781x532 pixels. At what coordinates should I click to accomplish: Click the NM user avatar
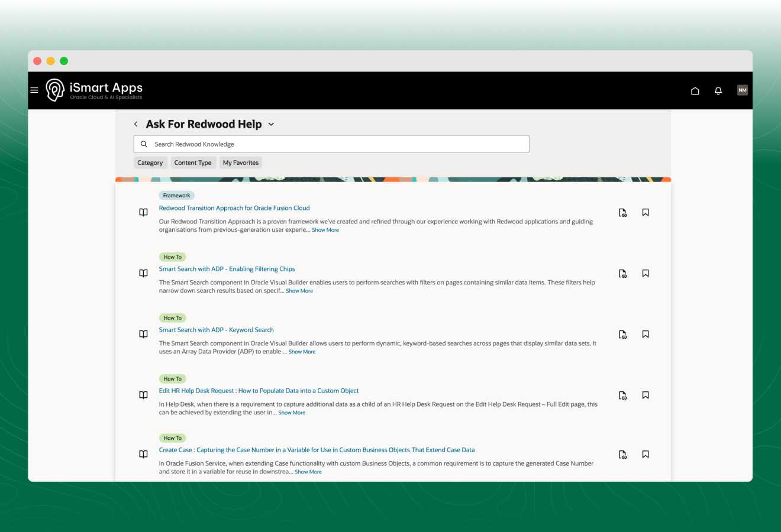pos(743,90)
